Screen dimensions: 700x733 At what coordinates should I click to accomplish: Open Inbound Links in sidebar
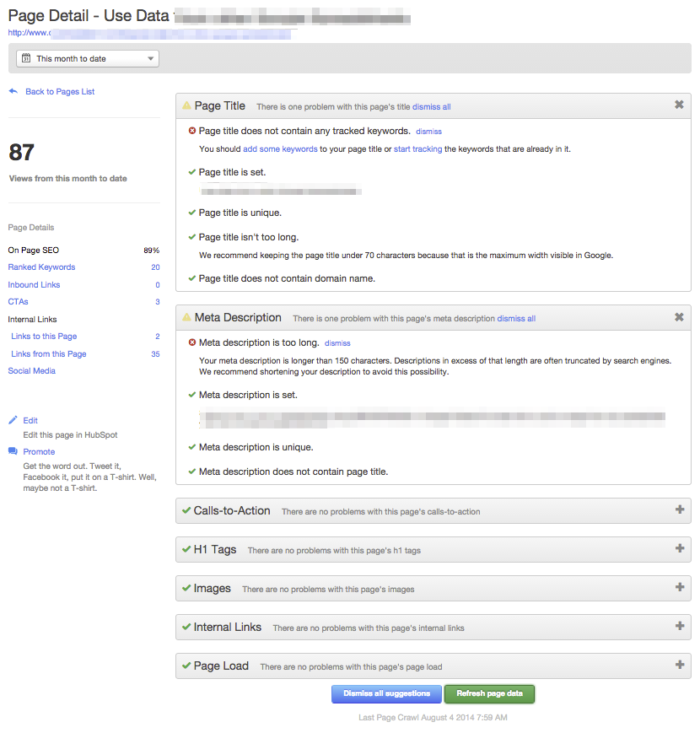tap(34, 285)
